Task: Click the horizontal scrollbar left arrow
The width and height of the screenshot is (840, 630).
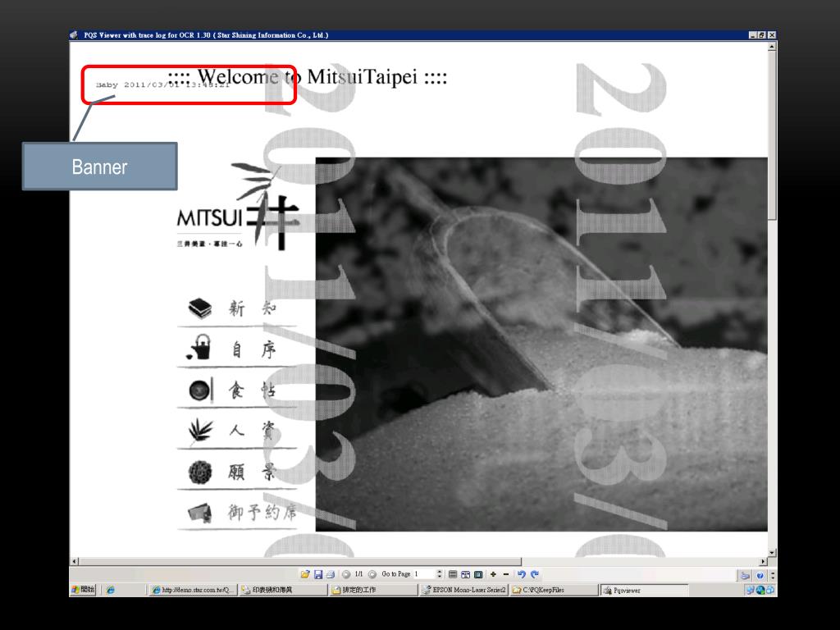Action: coord(75,561)
